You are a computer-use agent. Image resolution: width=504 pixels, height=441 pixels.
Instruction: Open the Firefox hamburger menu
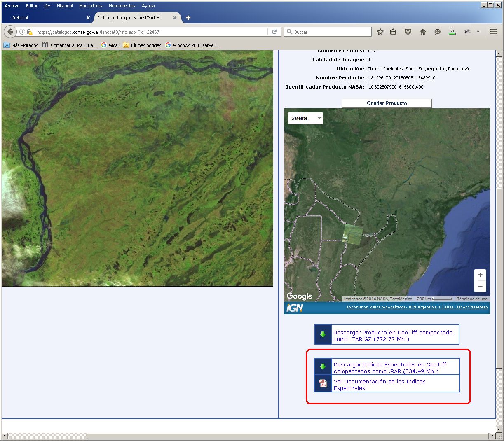click(493, 32)
